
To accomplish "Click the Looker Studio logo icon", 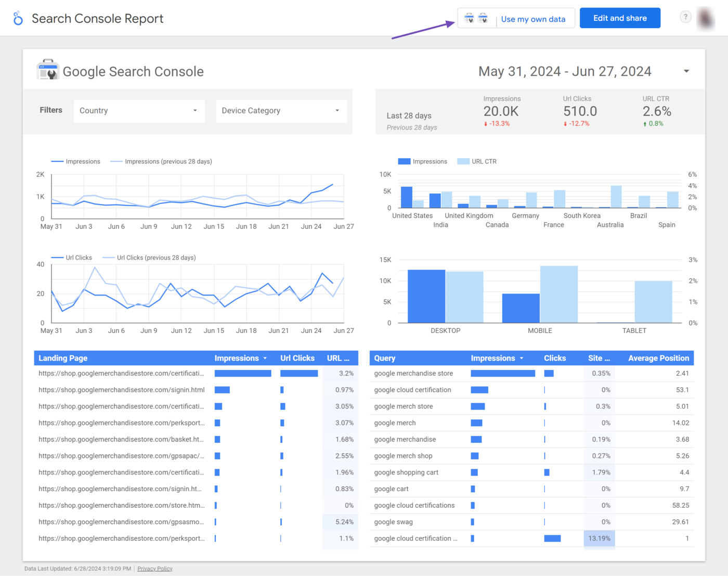I will tap(18, 18).
